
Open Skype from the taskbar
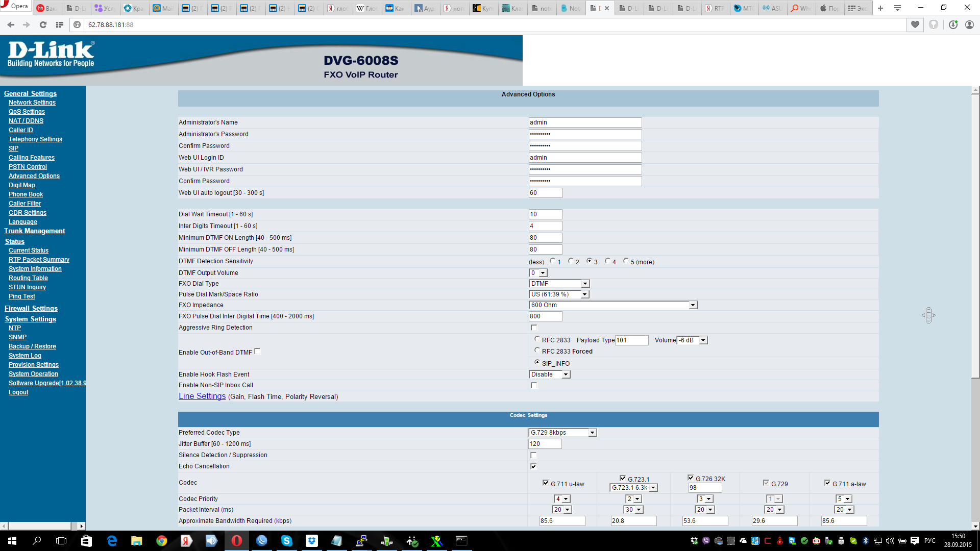tap(286, 541)
